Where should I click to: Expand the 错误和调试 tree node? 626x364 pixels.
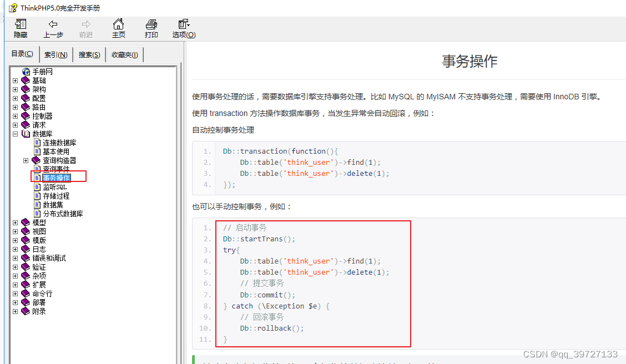[15, 258]
